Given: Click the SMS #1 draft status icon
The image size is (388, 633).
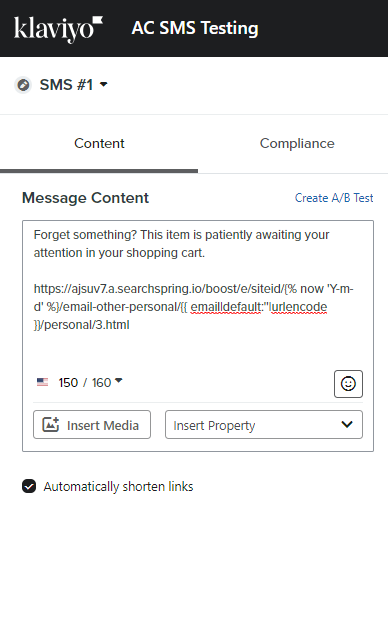Looking at the screenshot, I should coord(23,85).
